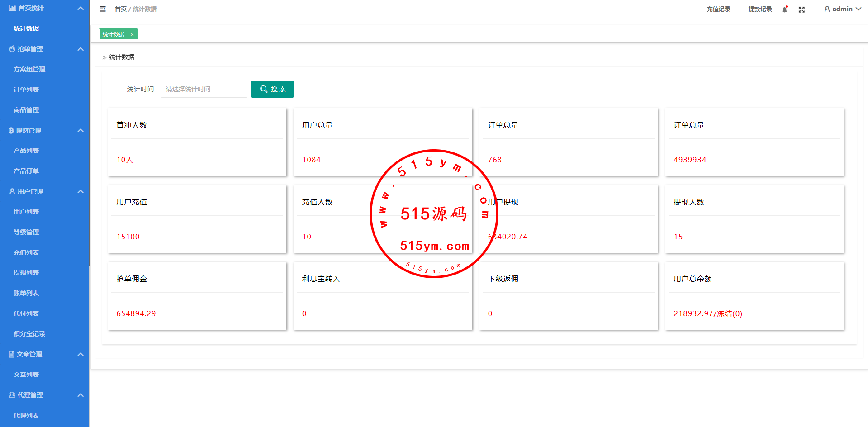Click the sidebar collapse hamburger icon
The image size is (868, 427).
pyautogui.click(x=103, y=9)
